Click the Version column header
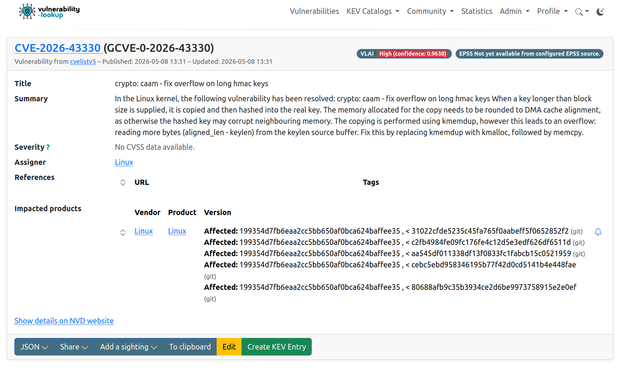Screen dimensions: 627x368 point(218,212)
